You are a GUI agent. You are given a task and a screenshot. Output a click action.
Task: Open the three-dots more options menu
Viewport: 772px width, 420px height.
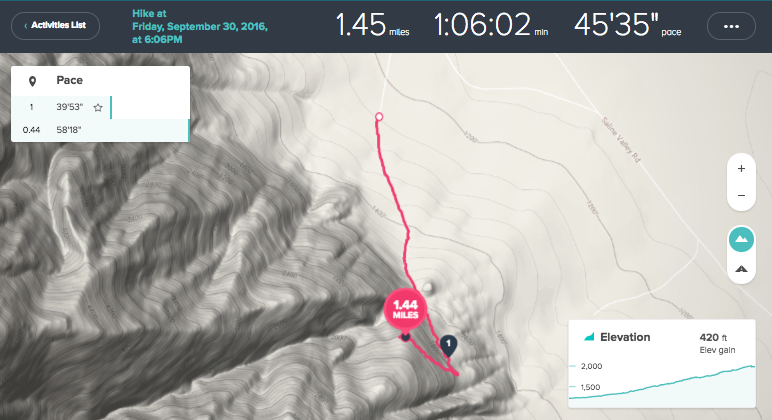pos(731,26)
